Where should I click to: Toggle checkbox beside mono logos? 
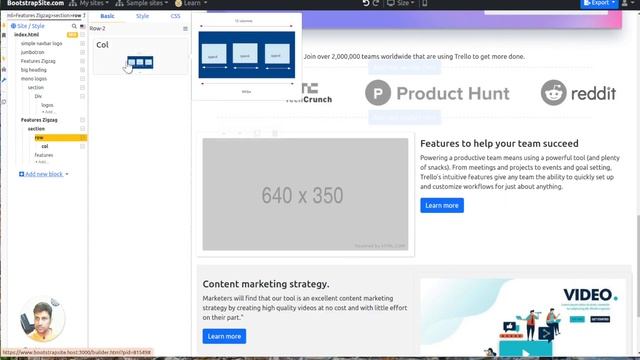point(82,79)
